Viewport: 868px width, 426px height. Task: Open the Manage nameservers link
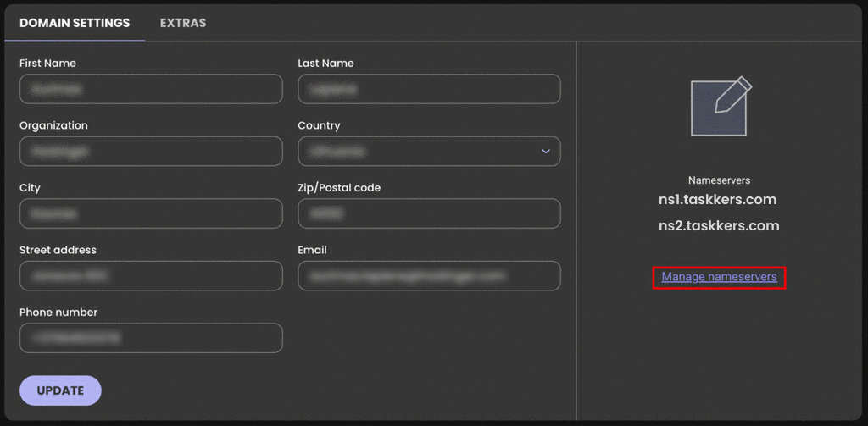(719, 277)
